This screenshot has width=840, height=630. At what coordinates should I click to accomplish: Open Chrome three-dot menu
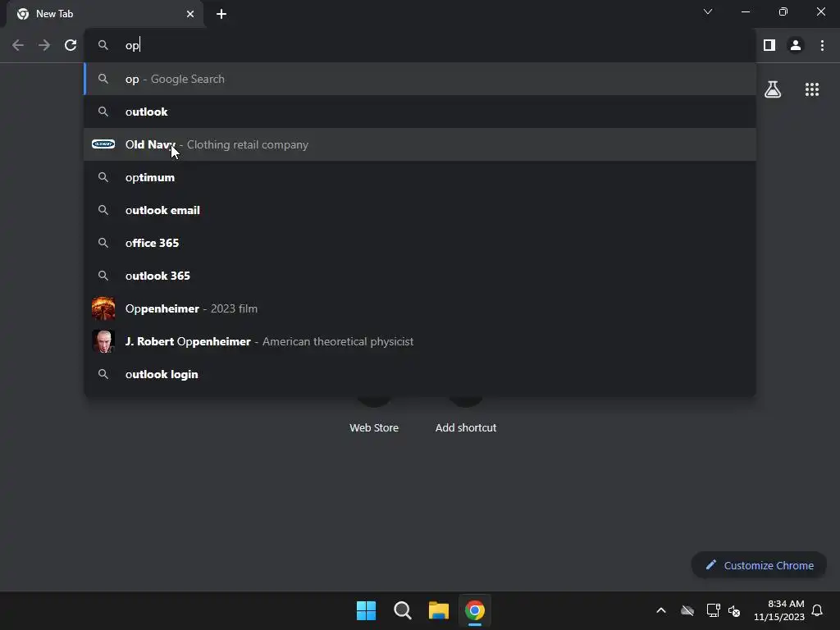click(822, 46)
